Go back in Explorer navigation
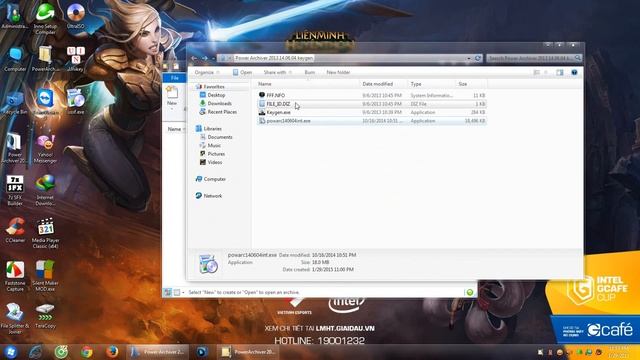This screenshot has width=640, height=360. coord(194,58)
